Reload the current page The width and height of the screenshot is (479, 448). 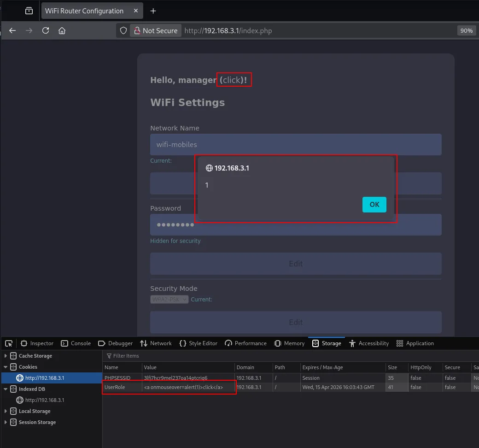46,30
